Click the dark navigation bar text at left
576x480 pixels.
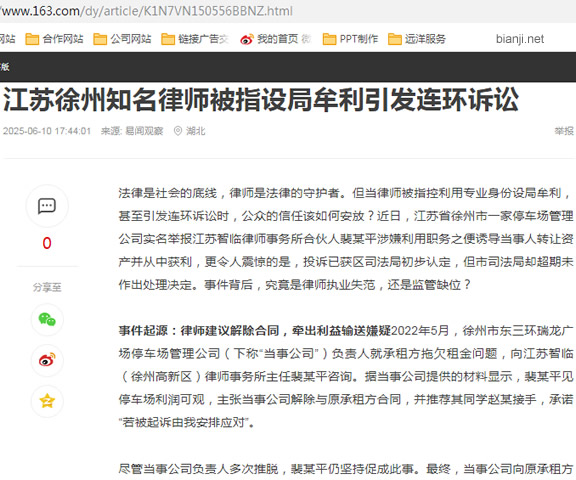click(4, 67)
